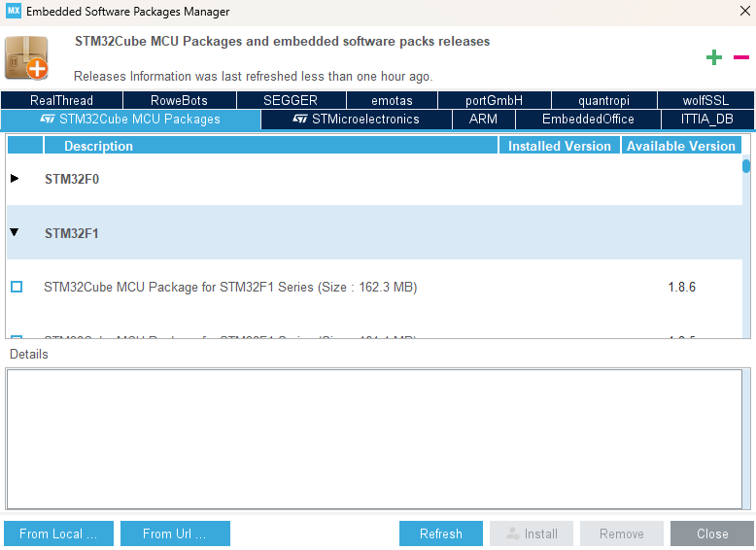Select the STM32F1 row label
Image resolution: width=756 pixels, height=550 pixels.
pyautogui.click(x=72, y=234)
